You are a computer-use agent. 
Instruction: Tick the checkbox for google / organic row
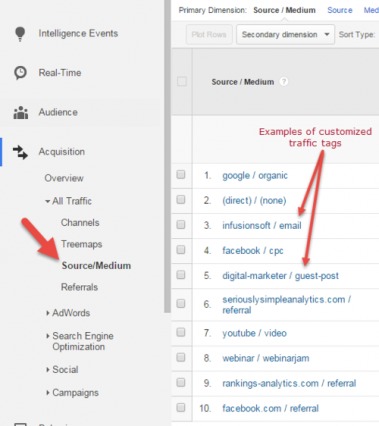click(181, 174)
